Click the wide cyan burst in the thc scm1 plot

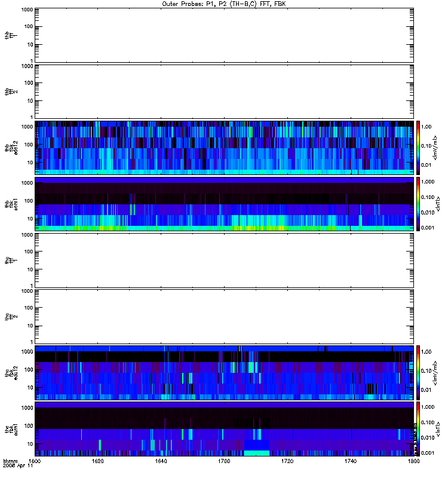(257, 453)
